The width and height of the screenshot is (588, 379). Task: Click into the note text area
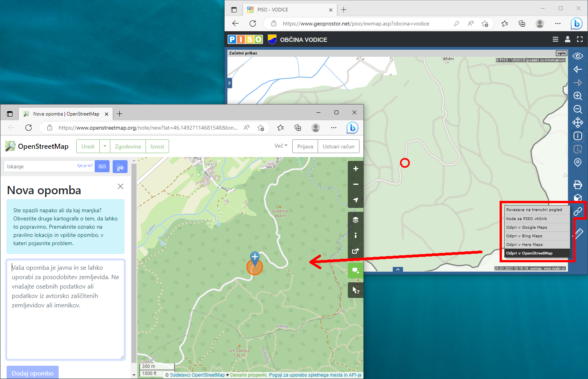tap(65, 309)
